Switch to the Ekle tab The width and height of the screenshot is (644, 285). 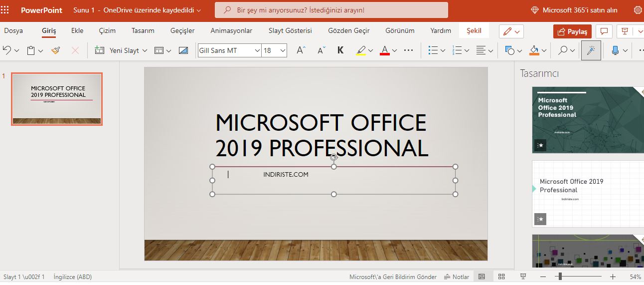[x=77, y=30]
